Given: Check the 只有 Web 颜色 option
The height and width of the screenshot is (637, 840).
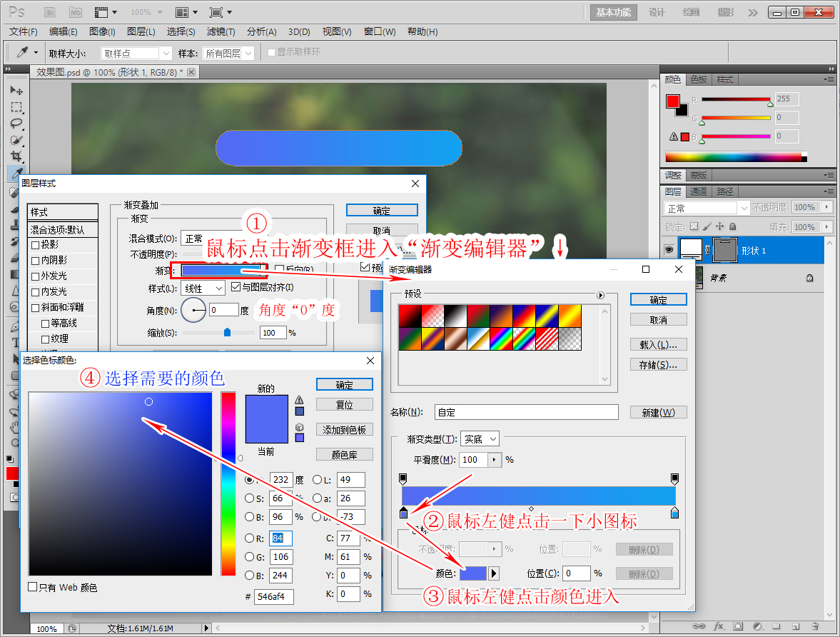Looking at the screenshot, I should [x=32, y=587].
